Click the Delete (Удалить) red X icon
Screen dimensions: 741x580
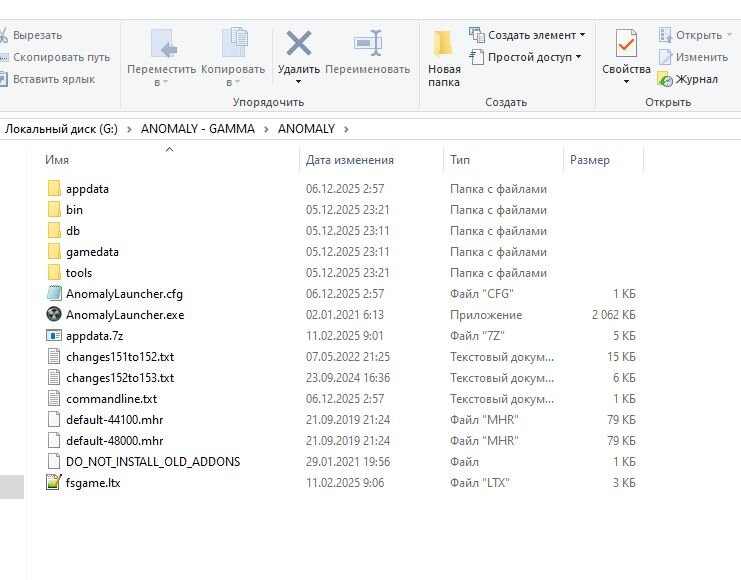298,44
